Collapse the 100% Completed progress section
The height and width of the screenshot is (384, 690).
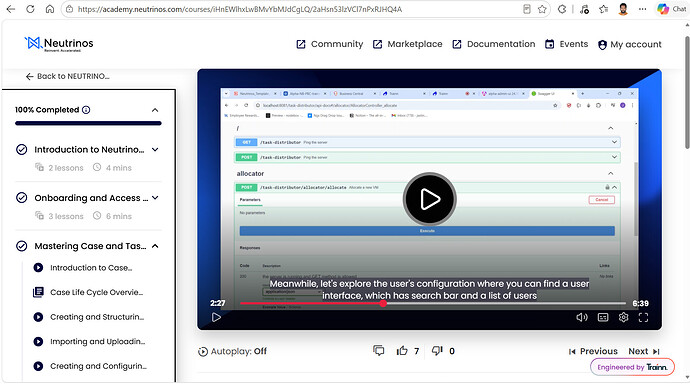(155, 110)
